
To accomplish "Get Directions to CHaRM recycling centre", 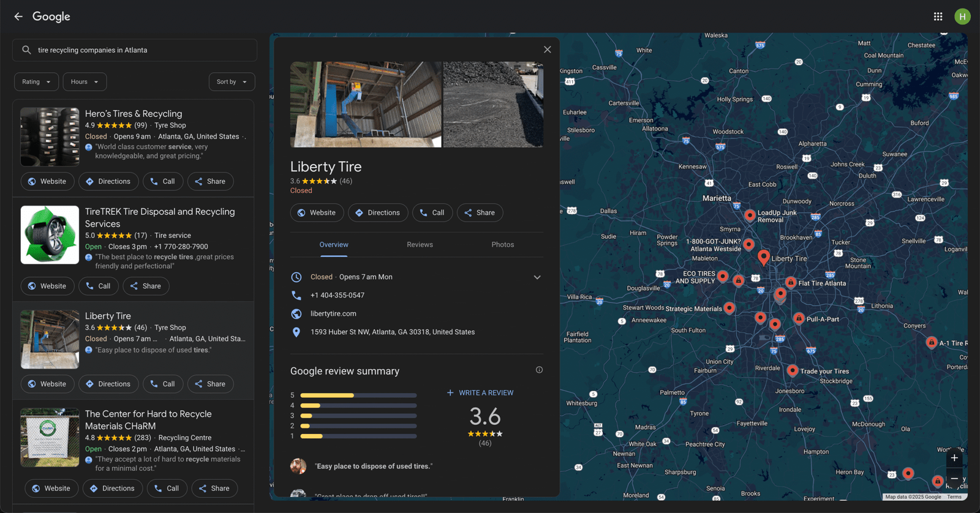I will point(112,488).
